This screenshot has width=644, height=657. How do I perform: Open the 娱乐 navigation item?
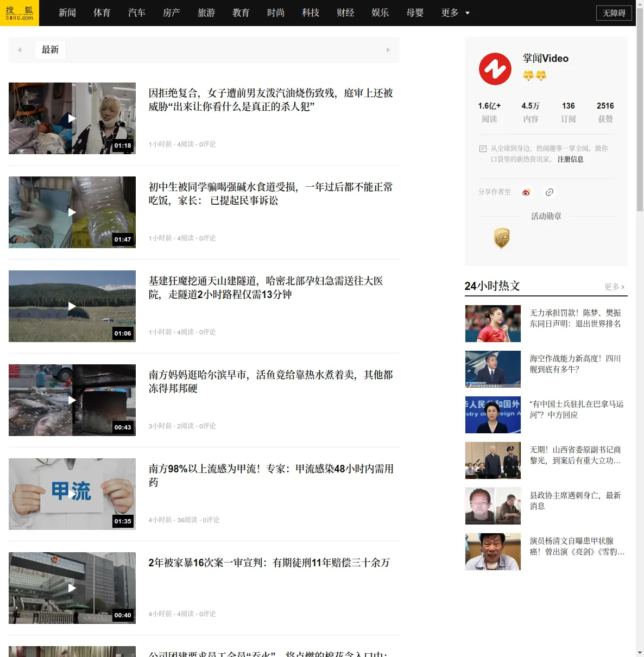pyautogui.click(x=380, y=12)
